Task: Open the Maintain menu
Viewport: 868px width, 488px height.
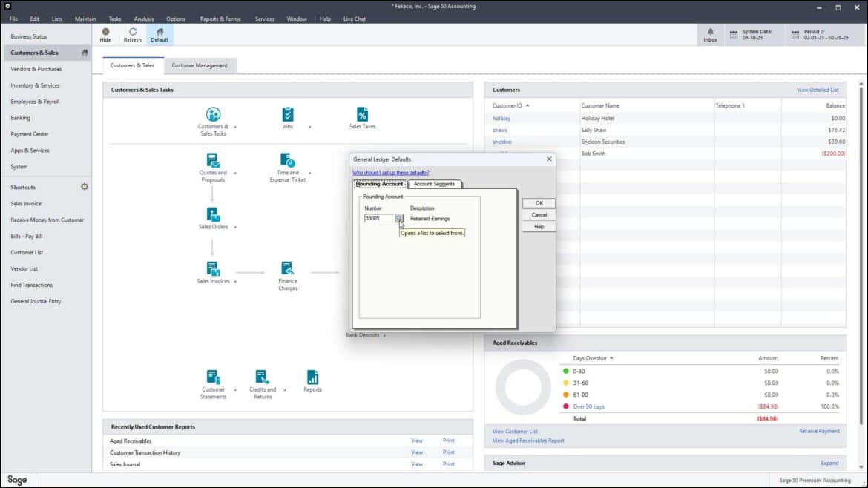Action: 85,19
